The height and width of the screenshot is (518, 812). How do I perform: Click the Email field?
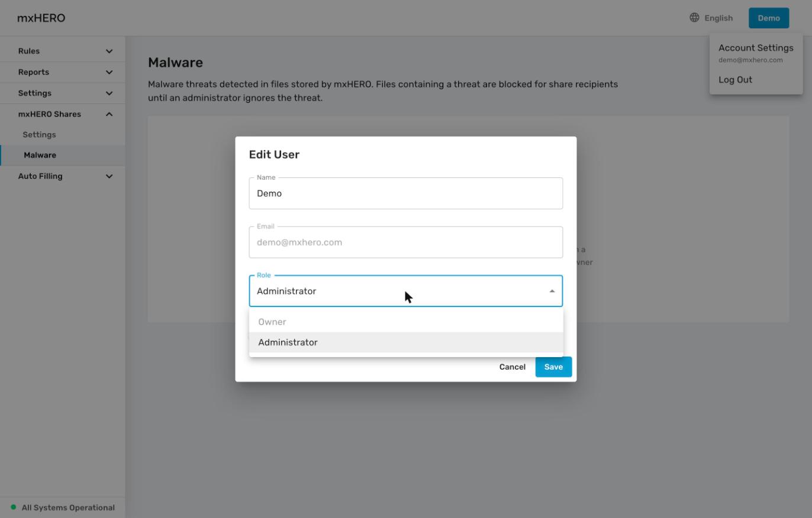(x=406, y=242)
